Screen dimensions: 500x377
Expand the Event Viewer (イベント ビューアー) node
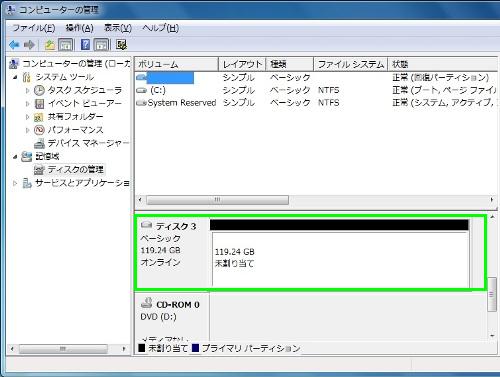click(28, 104)
